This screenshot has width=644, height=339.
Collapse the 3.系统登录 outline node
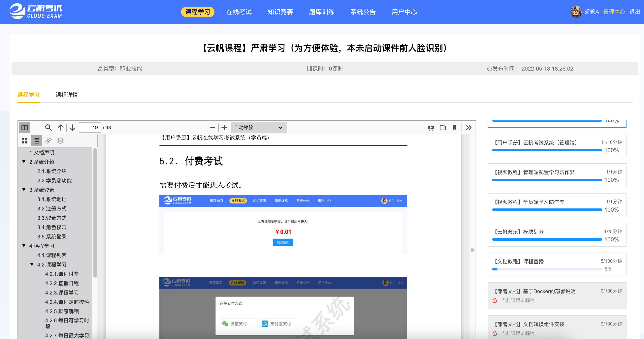(x=24, y=190)
